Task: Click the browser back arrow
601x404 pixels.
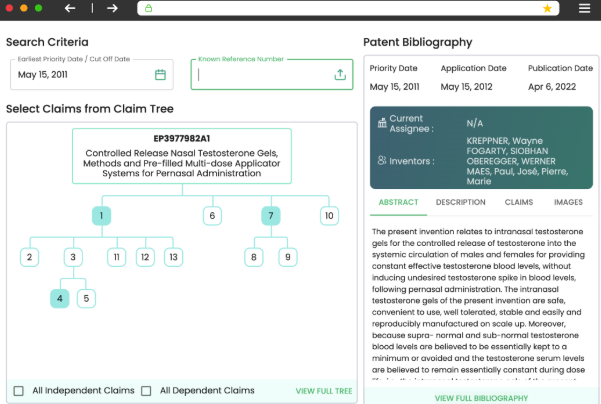Action: (x=70, y=8)
